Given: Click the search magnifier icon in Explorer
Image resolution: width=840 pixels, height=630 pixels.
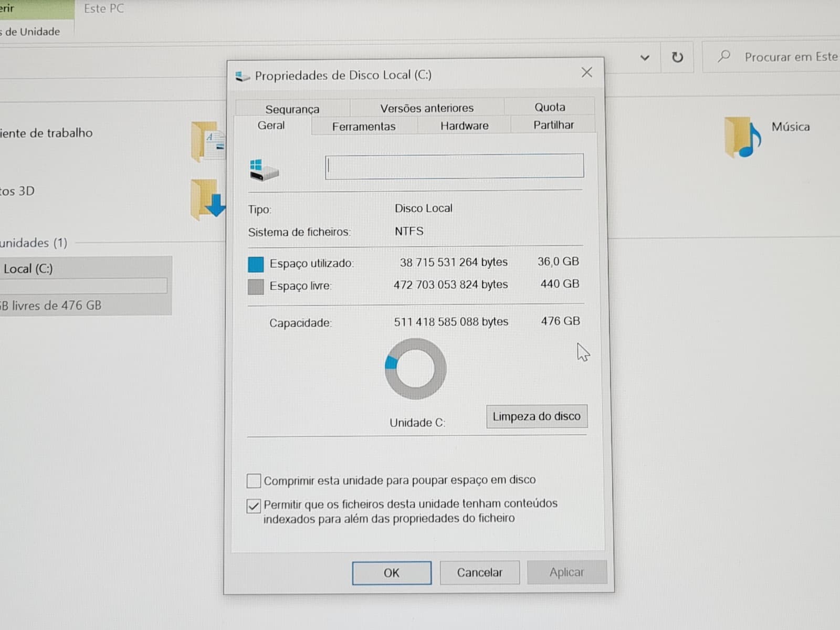Looking at the screenshot, I should (724, 56).
